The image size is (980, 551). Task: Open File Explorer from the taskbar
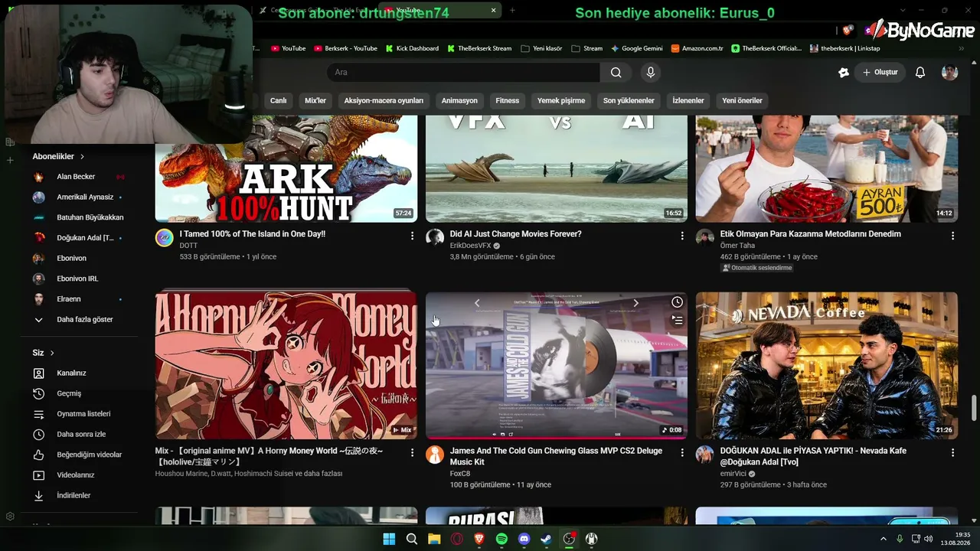[x=434, y=539]
